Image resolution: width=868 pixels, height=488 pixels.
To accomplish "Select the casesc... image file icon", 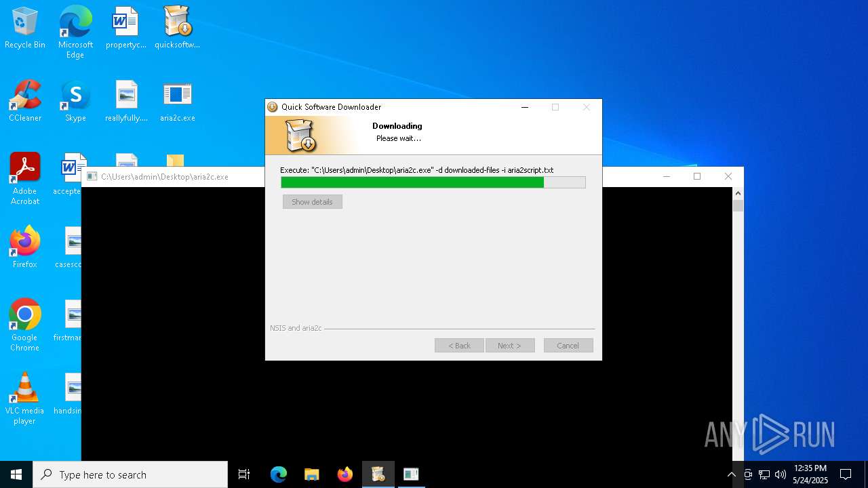I will (68, 247).
